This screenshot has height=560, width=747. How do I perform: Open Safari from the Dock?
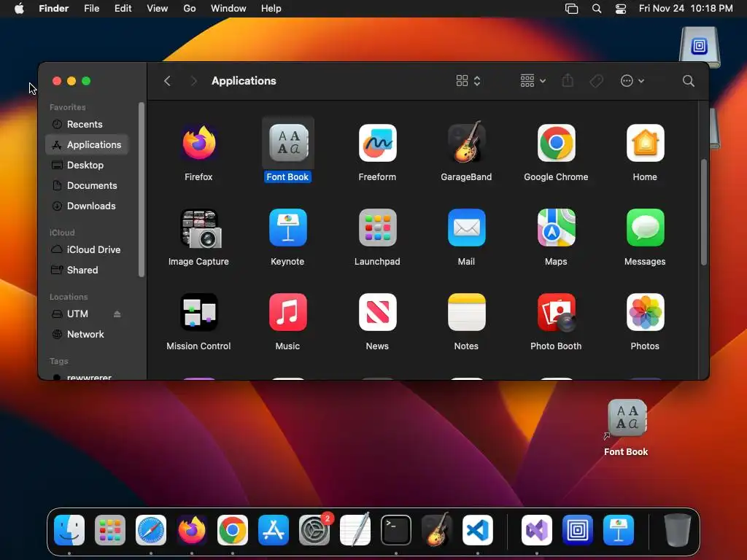[x=151, y=530]
